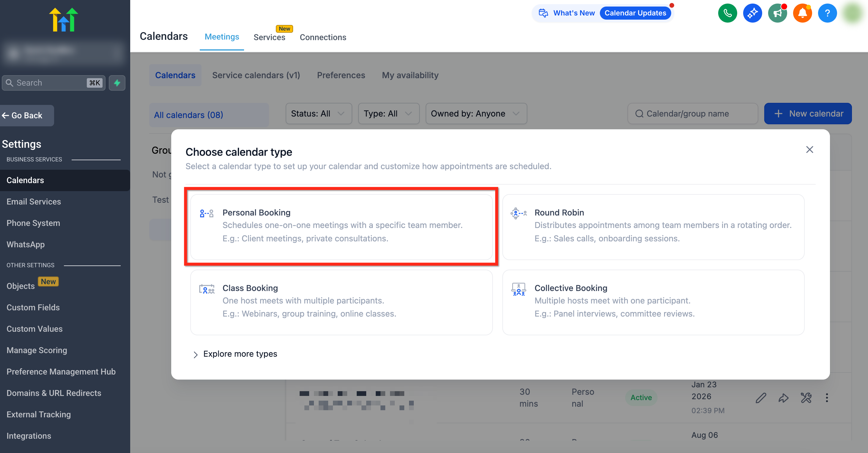Click the megaphone announcements icon

(777, 13)
